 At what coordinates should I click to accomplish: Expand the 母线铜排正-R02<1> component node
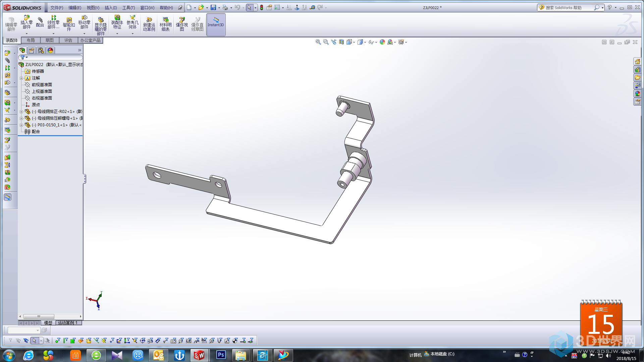click(x=21, y=112)
